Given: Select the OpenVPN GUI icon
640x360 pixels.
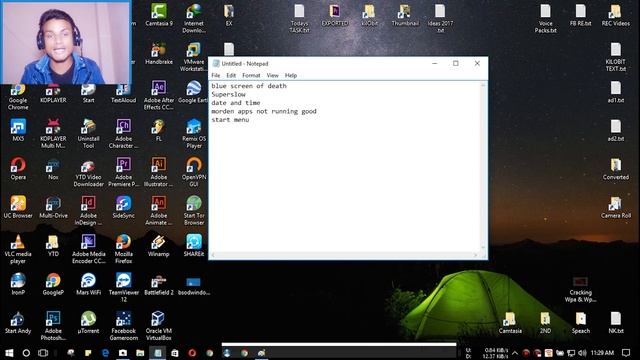Looking at the screenshot, I should coord(194,172).
